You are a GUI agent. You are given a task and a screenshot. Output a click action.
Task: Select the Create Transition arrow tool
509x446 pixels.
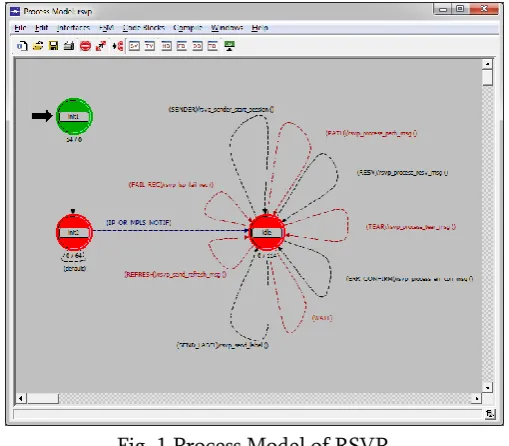tap(101, 46)
